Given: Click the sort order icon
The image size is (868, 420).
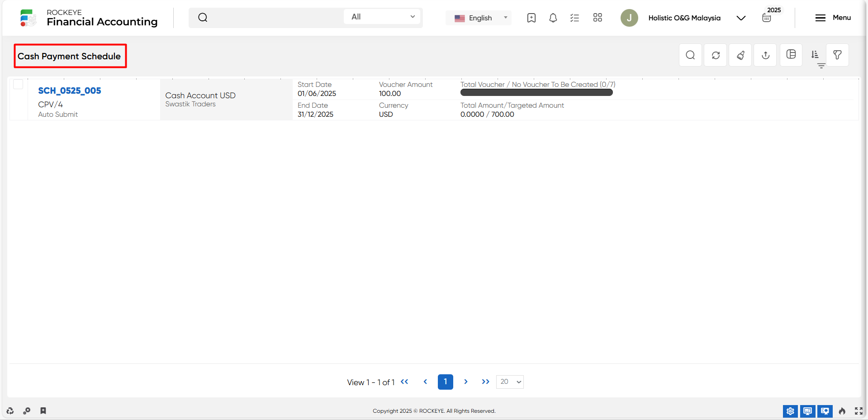Looking at the screenshot, I should pyautogui.click(x=815, y=54).
